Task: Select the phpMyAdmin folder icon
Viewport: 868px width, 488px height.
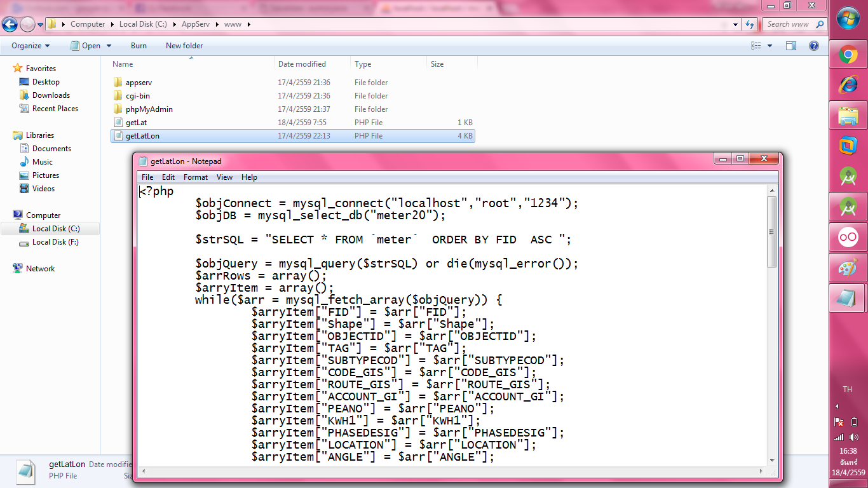Action: (x=118, y=109)
